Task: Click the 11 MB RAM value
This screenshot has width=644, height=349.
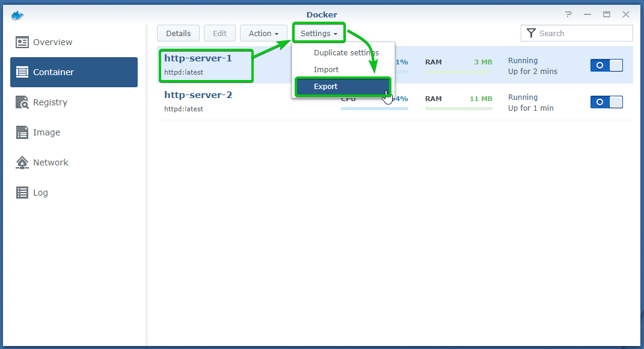Action: (481, 99)
